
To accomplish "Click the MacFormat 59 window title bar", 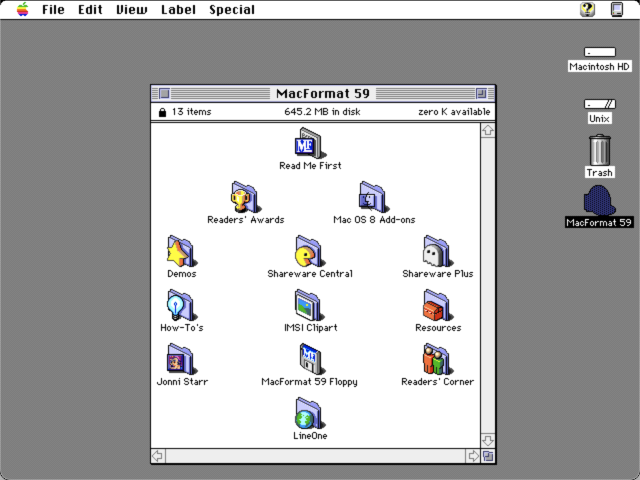I will click(x=323, y=93).
